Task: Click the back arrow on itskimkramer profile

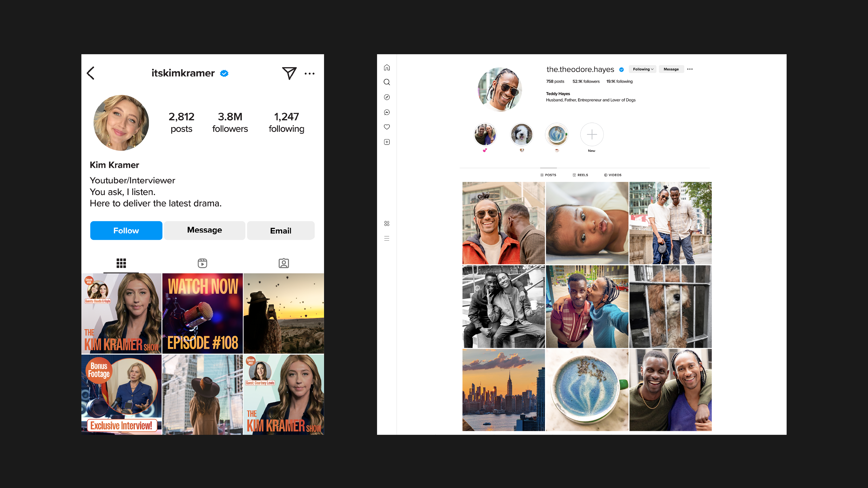Action: click(x=91, y=73)
